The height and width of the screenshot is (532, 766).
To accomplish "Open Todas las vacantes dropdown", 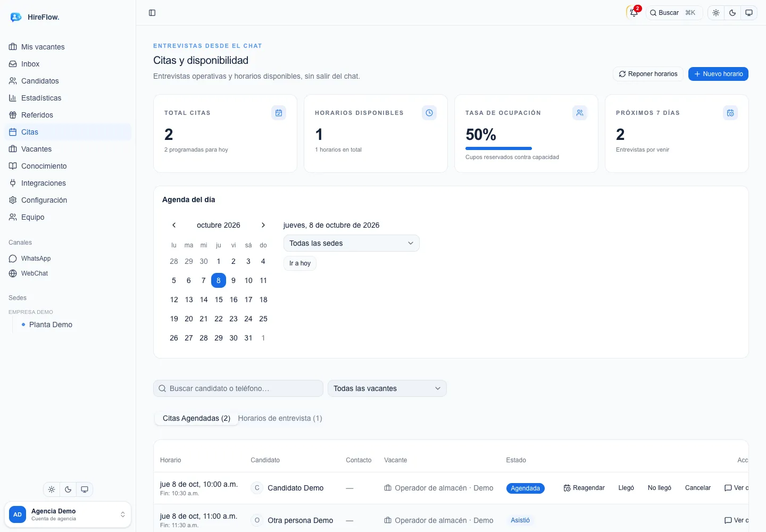I will pos(387,388).
